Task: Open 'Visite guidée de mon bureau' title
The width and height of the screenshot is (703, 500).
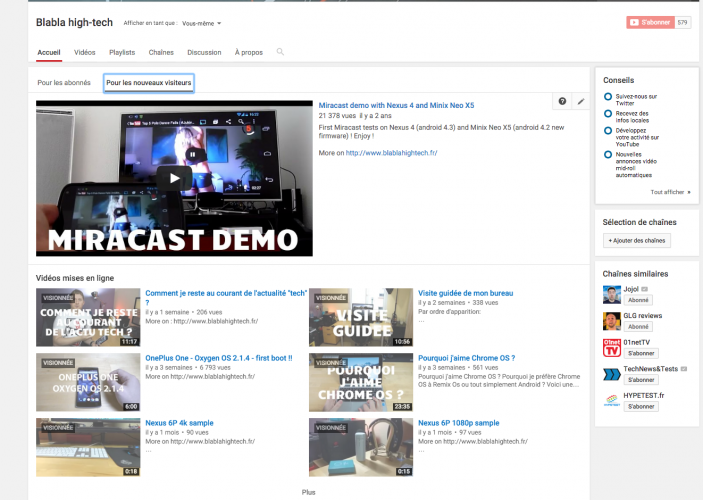Action: [465, 293]
